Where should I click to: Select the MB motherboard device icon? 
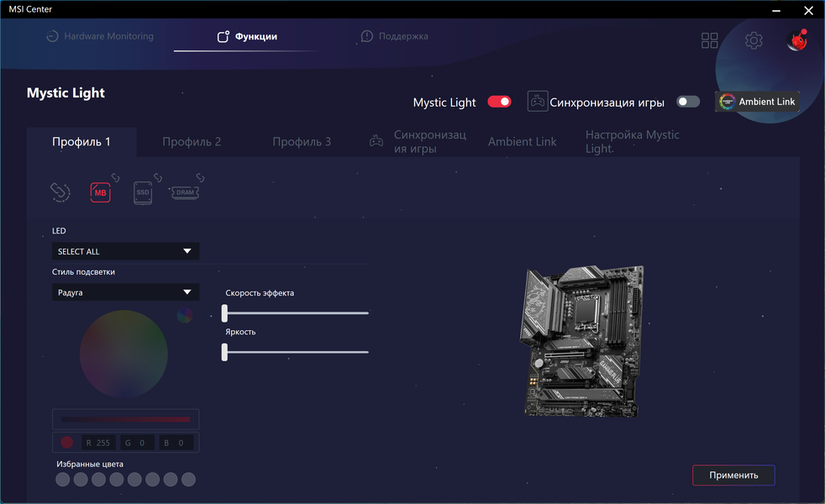(100, 192)
